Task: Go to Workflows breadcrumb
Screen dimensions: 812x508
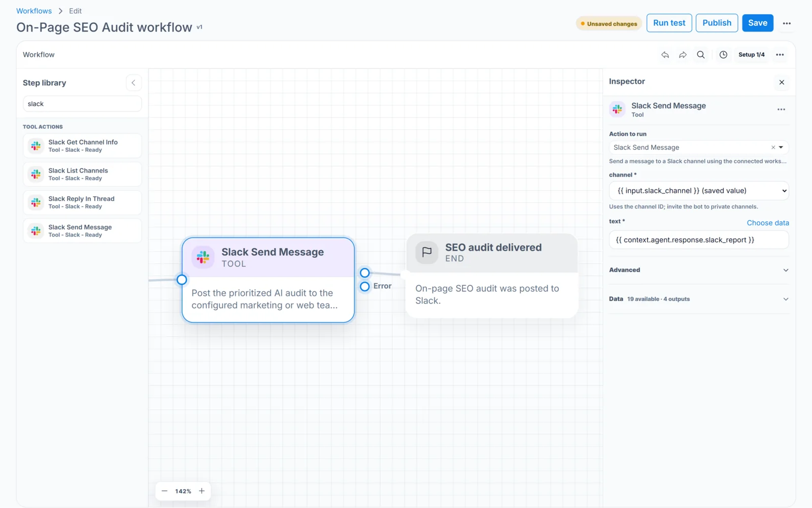Action: tap(34, 11)
